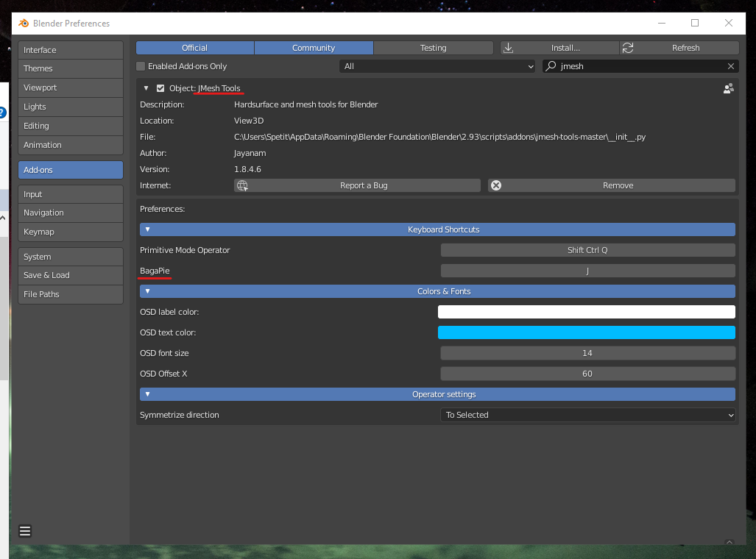
Task: Open the Lights preferences tab
Action: point(71,107)
